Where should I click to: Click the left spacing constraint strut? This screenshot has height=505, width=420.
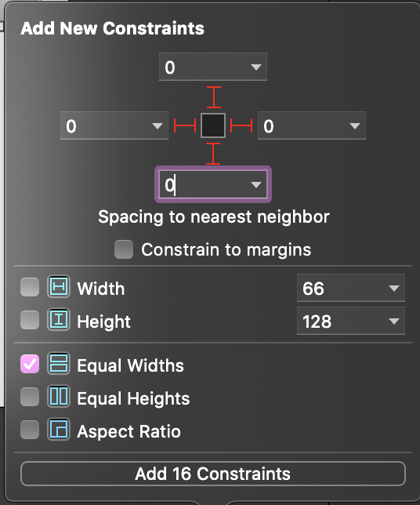pyautogui.click(x=185, y=125)
